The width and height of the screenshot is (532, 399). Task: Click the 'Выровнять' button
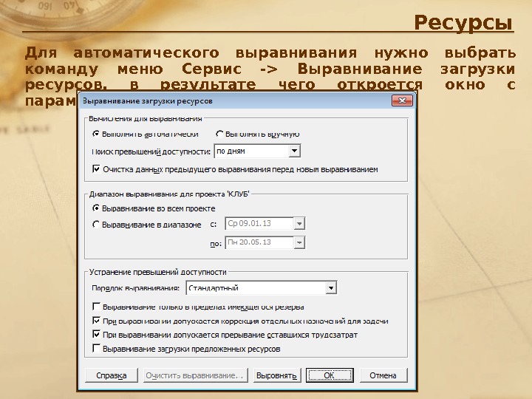[277, 375]
